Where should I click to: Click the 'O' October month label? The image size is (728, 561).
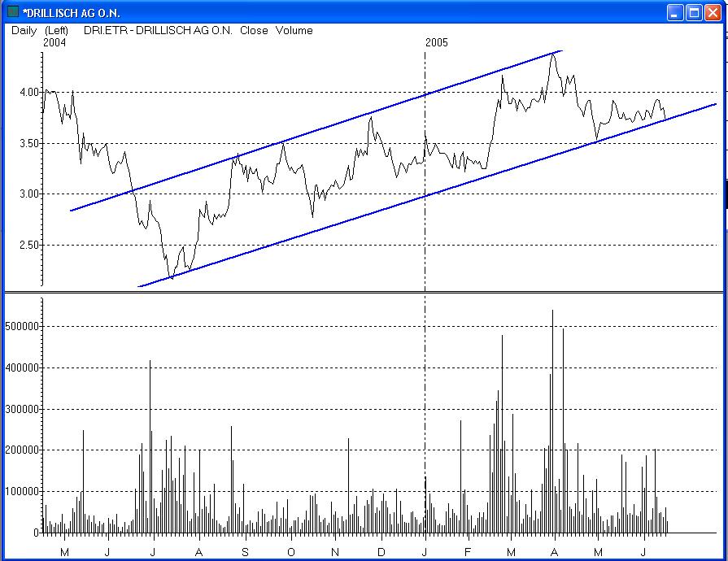pos(291,552)
